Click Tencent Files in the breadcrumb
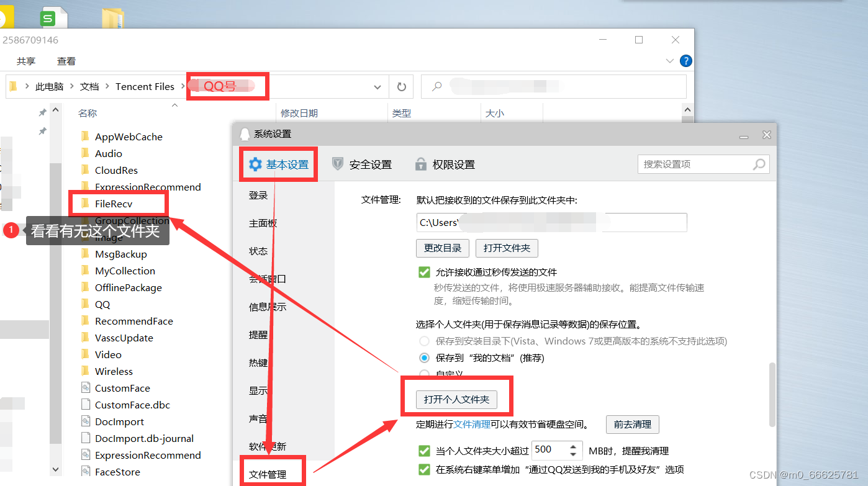868x486 pixels. click(145, 87)
